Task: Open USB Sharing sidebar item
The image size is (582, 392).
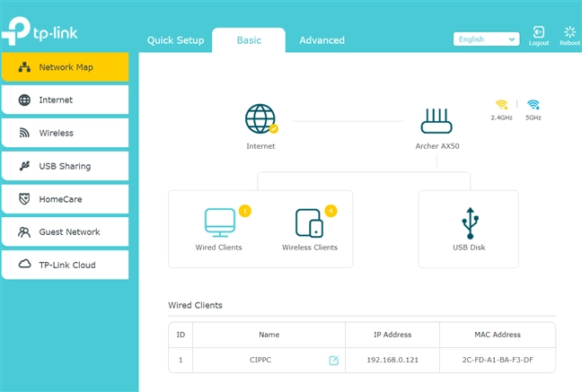Action: pyautogui.click(x=66, y=166)
